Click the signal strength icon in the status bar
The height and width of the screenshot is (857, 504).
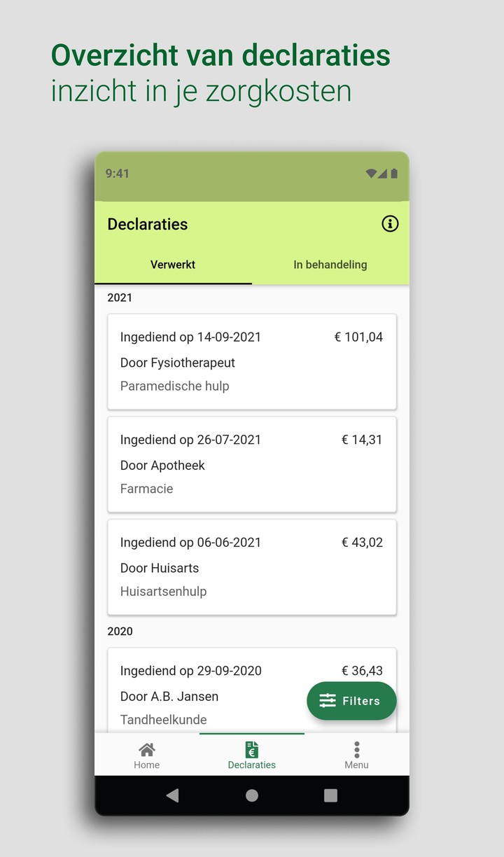(x=383, y=173)
